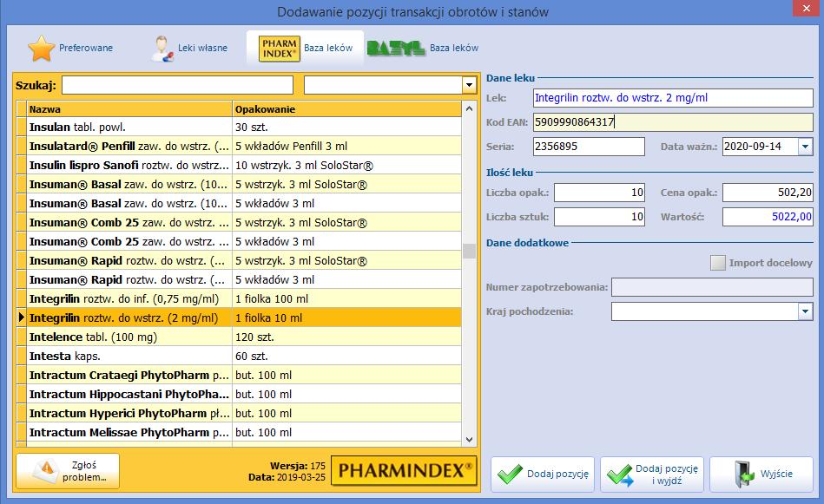Viewport: 824px width, 504px height.
Task: Click the gold star Preferowane icon
Action: [x=42, y=49]
